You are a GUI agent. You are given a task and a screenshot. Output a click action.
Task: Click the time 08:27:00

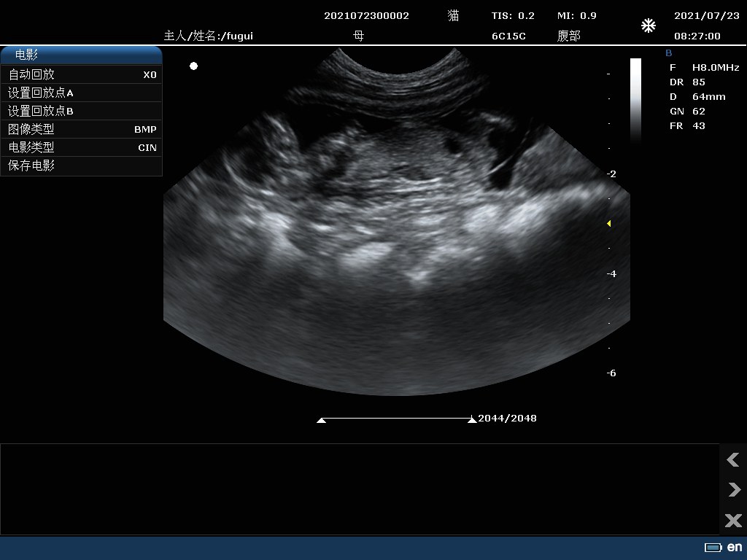click(697, 36)
